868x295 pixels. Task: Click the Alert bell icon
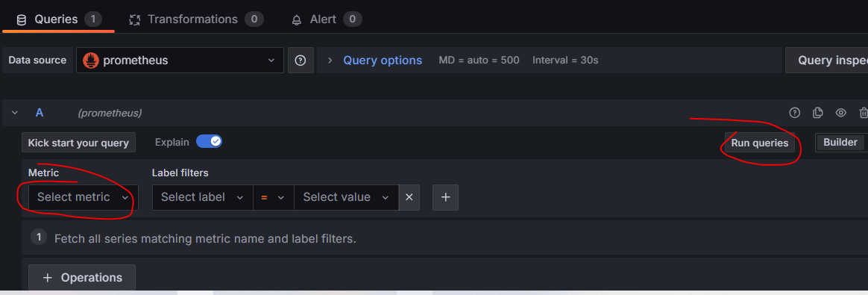pyautogui.click(x=297, y=20)
